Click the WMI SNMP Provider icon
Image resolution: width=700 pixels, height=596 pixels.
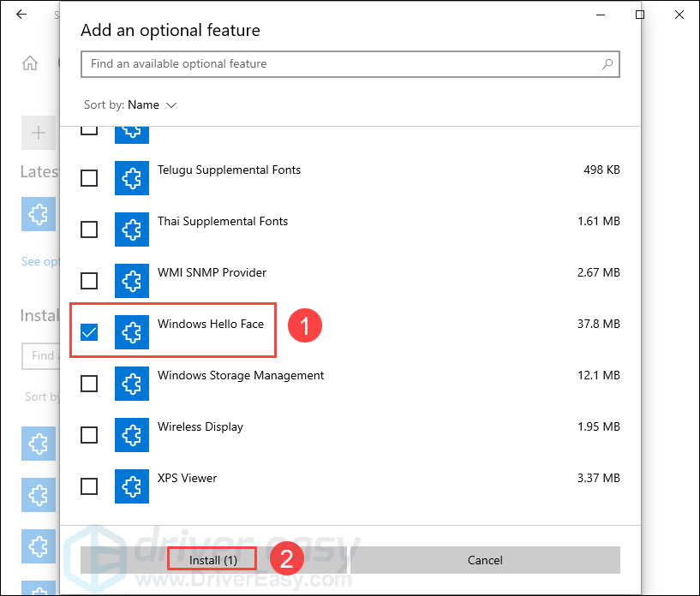coord(131,281)
